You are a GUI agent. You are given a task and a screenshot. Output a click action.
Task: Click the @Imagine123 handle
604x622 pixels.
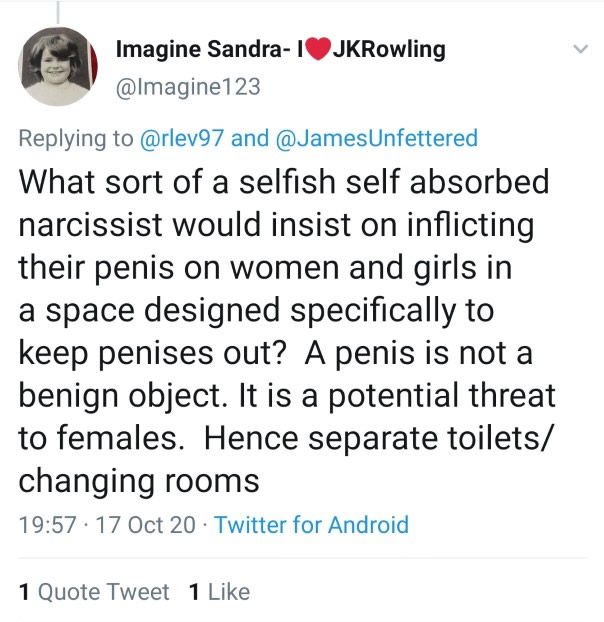pyautogui.click(x=189, y=87)
